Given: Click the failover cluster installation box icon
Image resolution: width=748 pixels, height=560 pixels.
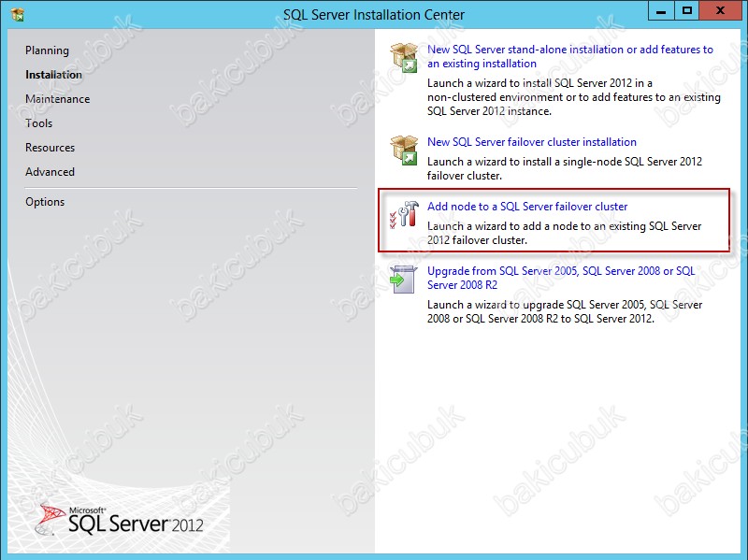Looking at the screenshot, I should [404, 151].
